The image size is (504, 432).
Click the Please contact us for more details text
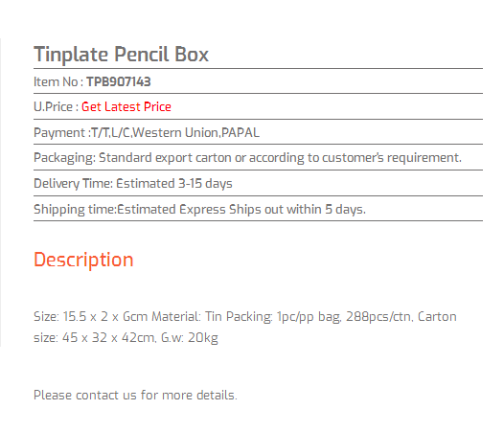point(135,396)
